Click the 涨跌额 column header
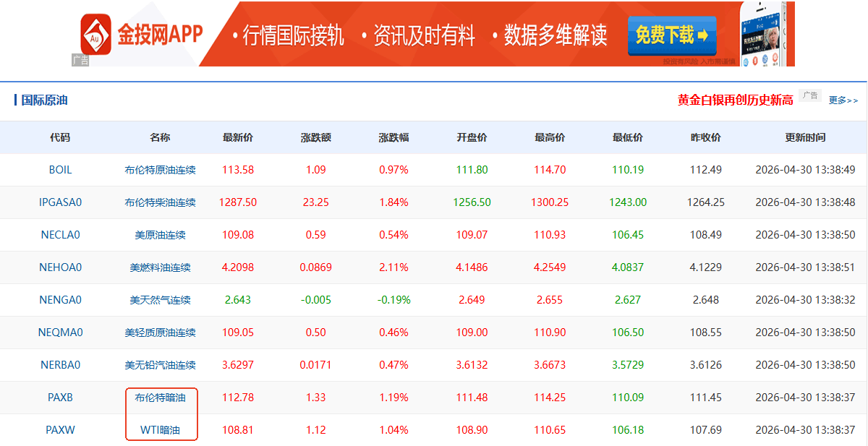 point(315,137)
